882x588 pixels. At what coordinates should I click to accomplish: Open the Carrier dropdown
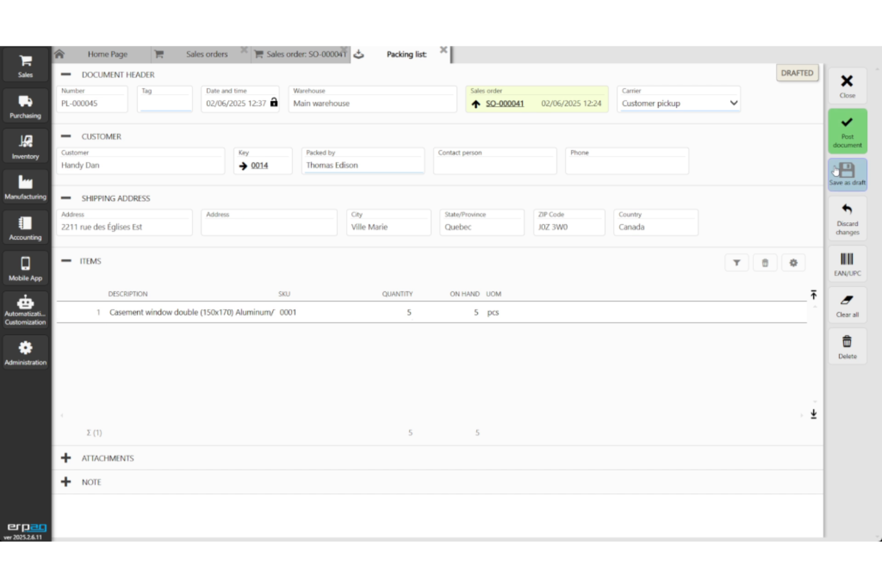pos(732,102)
